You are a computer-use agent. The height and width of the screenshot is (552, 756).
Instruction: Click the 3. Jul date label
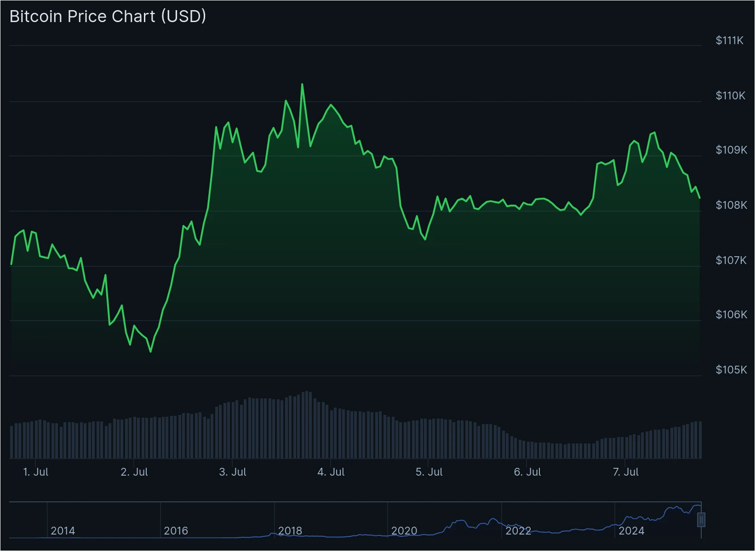click(x=233, y=472)
